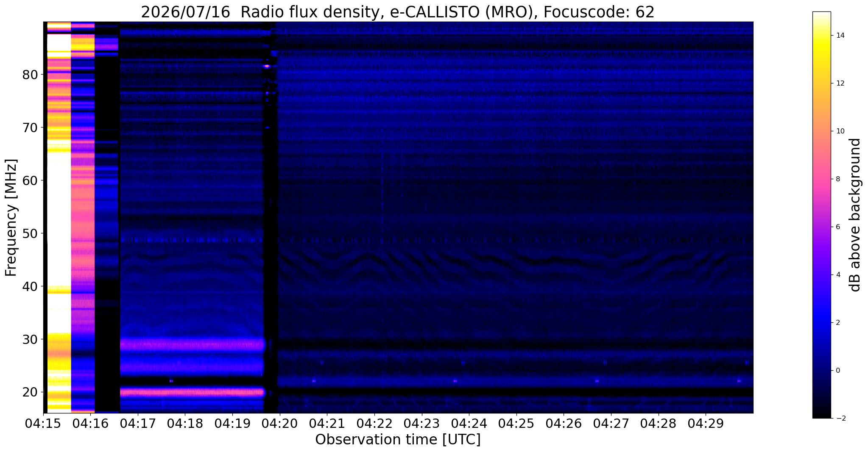The width and height of the screenshot is (868, 452).
Task: Click the Frequency [MHz] axis label
Action: click(x=11, y=218)
